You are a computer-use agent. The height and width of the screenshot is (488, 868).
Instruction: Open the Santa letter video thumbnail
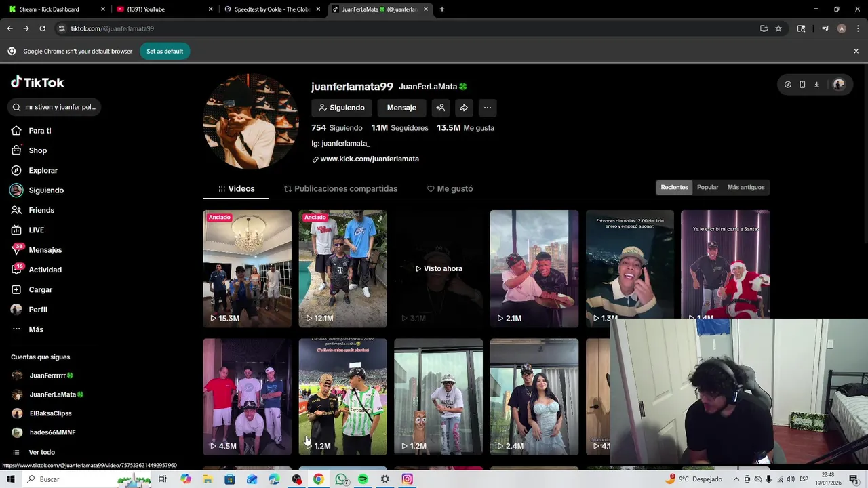(x=725, y=264)
